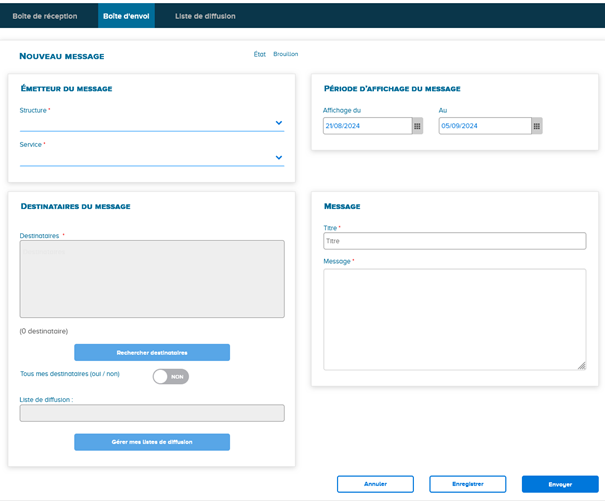Select the Boîte d'envoi tab
This screenshot has height=501, width=605.
point(126,16)
